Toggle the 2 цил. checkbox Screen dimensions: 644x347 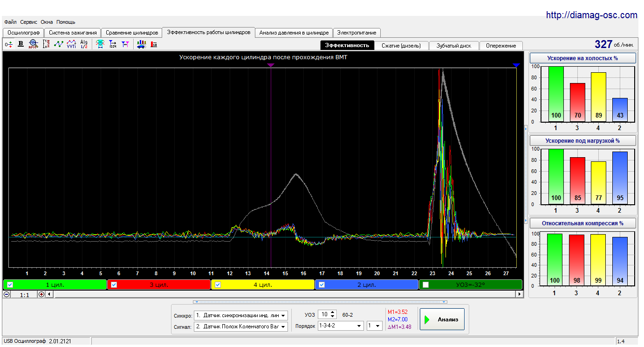322,285
